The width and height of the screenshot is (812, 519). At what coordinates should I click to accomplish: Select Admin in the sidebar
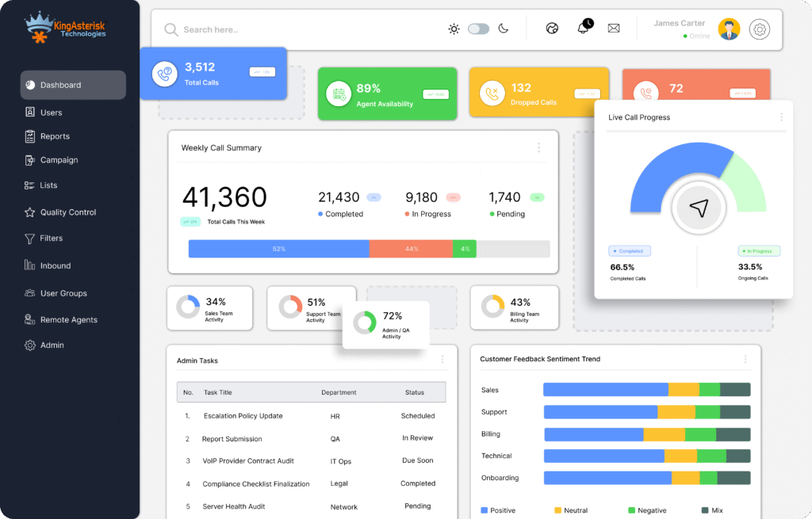coord(30,345)
